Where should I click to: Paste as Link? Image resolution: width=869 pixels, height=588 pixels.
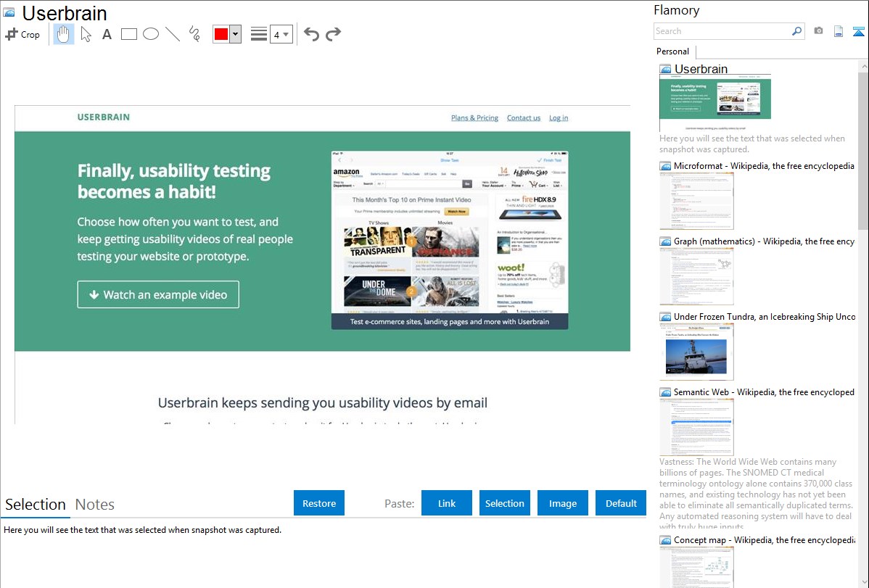447,503
